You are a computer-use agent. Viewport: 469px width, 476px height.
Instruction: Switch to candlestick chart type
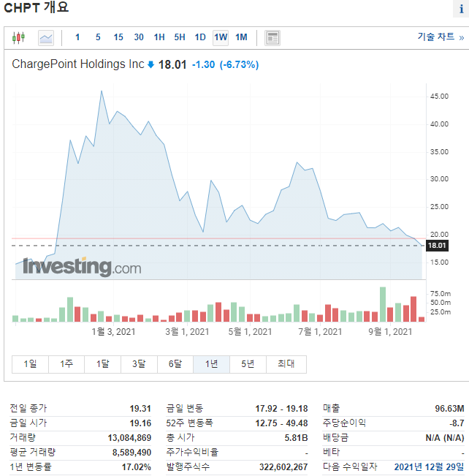click(x=18, y=37)
